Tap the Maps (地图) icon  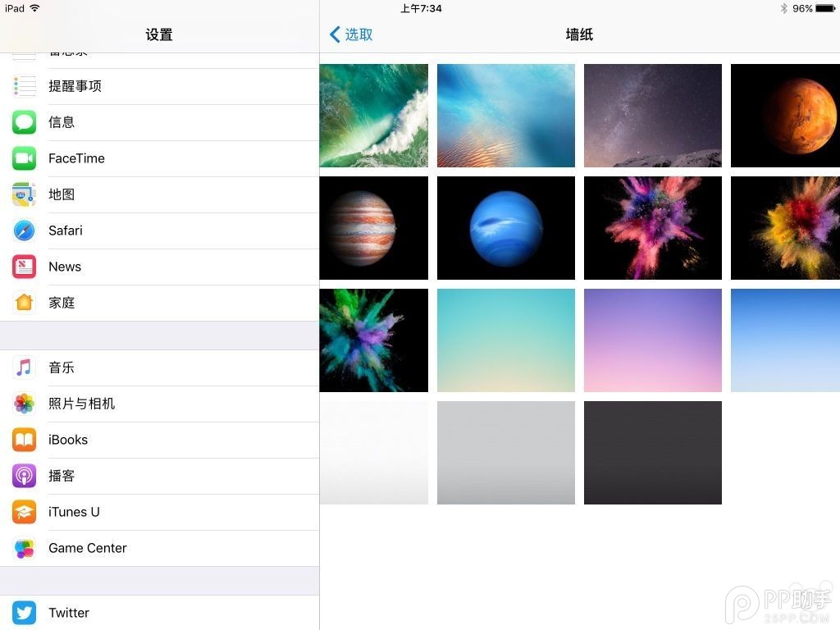click(x=24, y=194)
